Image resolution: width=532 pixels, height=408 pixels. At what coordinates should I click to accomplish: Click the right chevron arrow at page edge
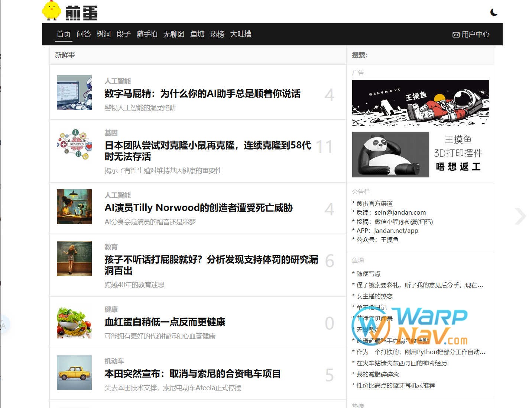(520, 216)
